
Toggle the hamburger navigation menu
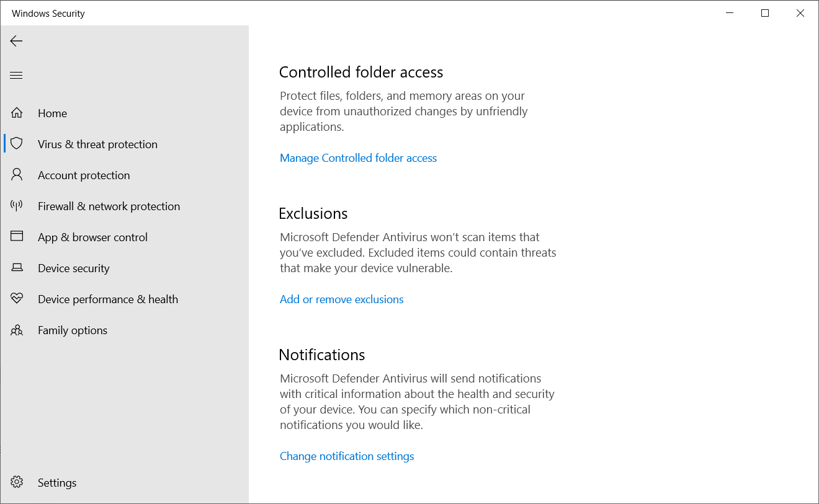pos(16,76)
